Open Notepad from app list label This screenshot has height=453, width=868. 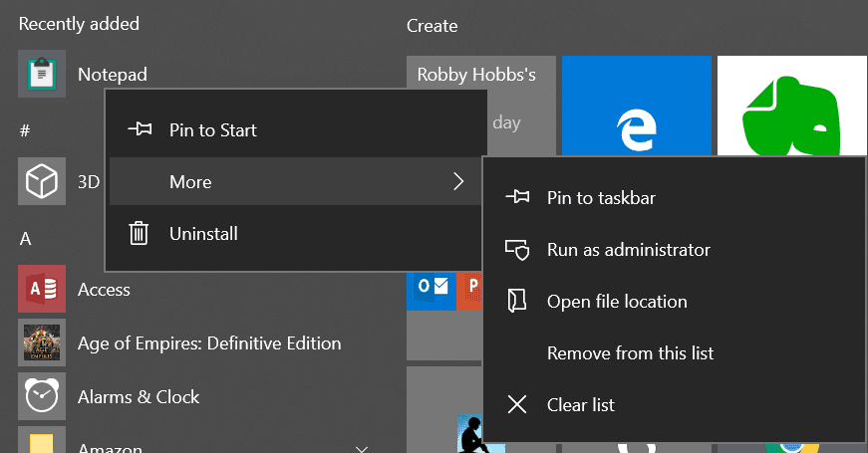[x=113, y=74]
